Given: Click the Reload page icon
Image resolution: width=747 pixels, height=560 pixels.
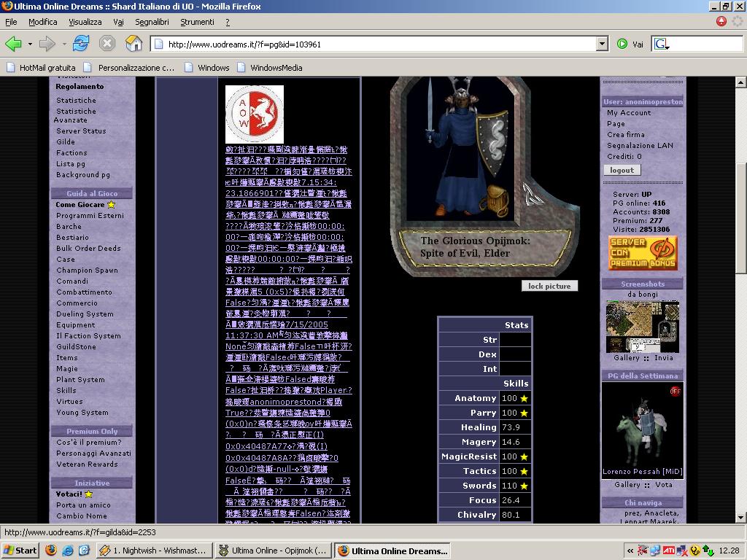Looking at the screenshot, I should click(81, 44).
